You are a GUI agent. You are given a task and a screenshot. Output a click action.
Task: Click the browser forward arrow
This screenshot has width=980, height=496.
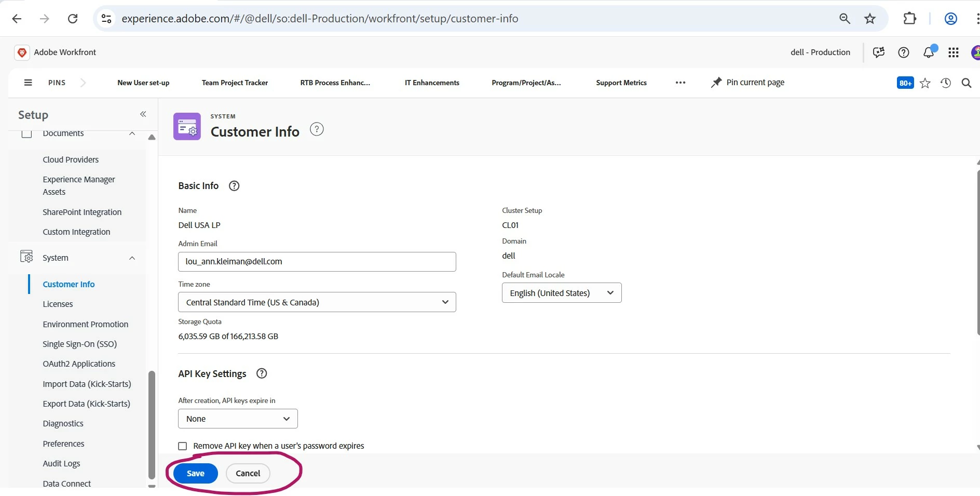coord(45,19)
